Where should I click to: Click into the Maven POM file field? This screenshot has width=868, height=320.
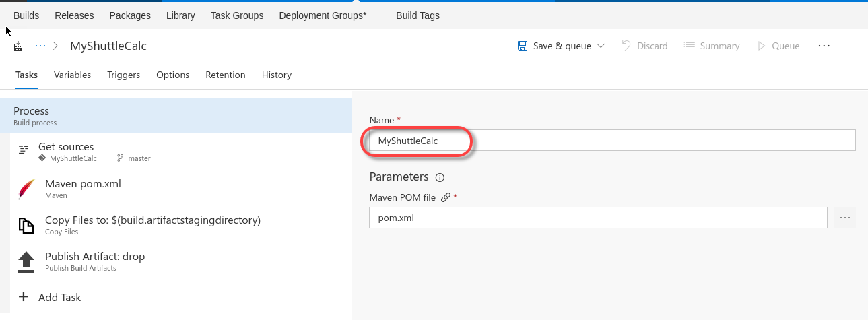(598, 218)
